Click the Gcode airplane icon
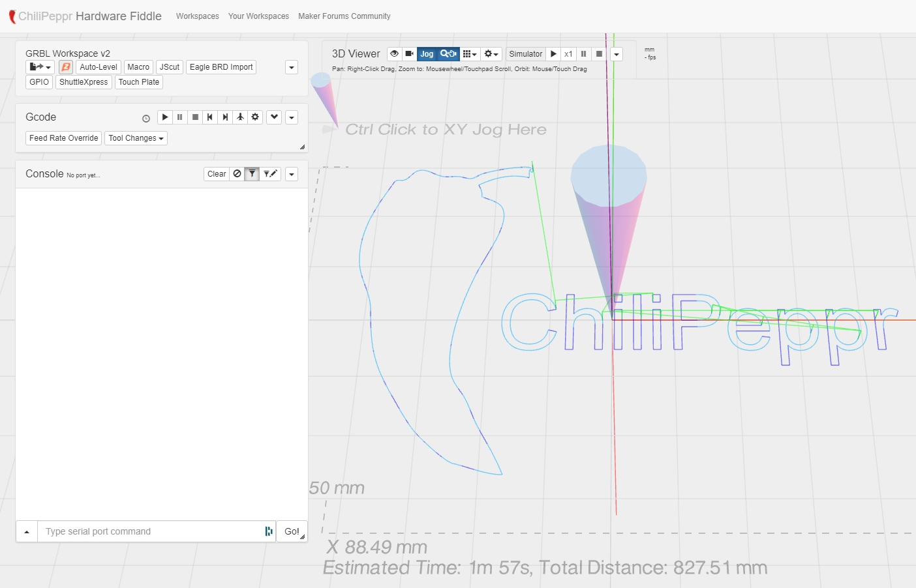This screenshot has height=588, width=916. (x=240, y=117)
